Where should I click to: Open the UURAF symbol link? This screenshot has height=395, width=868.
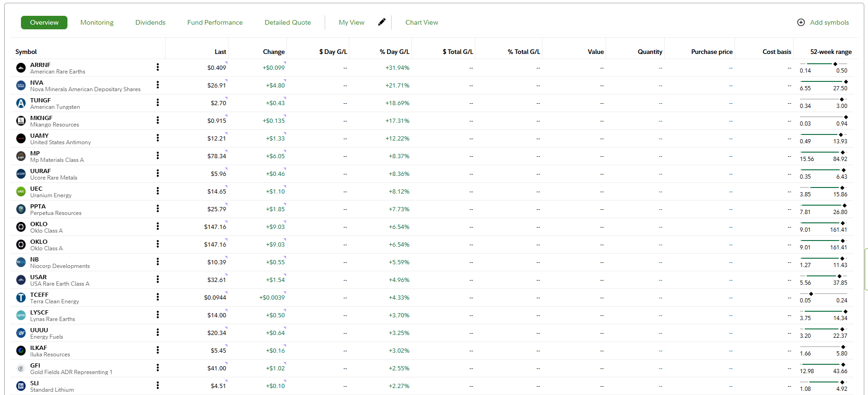coord(40,171)
